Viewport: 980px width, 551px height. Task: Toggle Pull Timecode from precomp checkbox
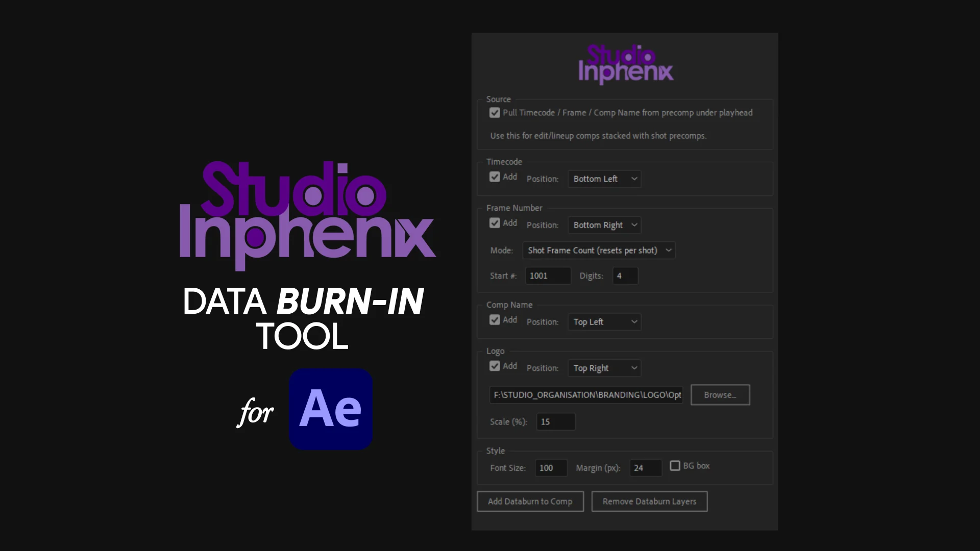point(495,113)
